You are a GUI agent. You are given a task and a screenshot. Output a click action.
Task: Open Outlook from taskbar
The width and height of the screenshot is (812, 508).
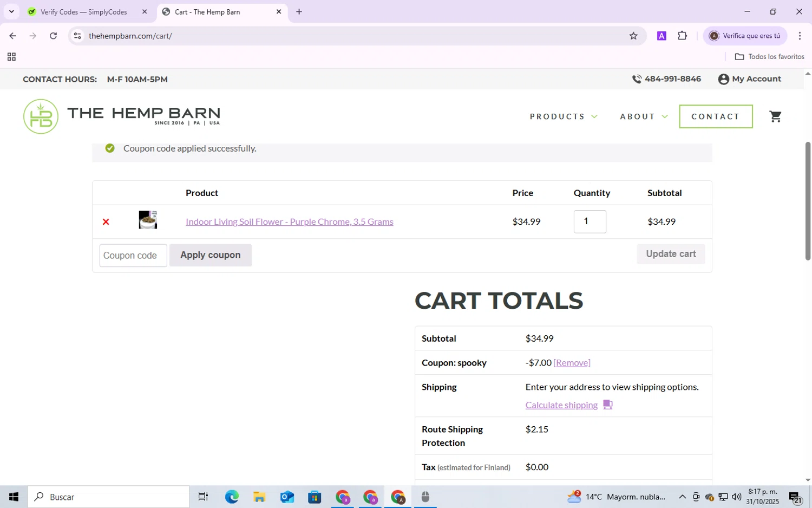coord(287,497)
